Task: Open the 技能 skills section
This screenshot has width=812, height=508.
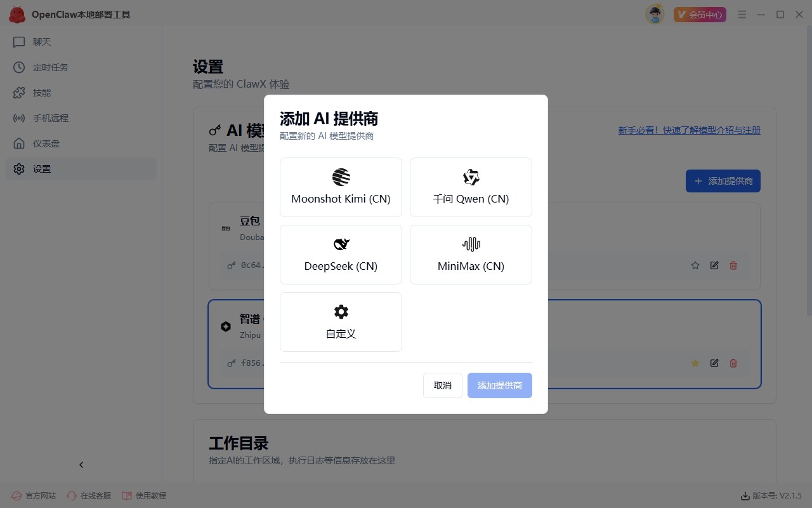Action: tap(42, 93)
